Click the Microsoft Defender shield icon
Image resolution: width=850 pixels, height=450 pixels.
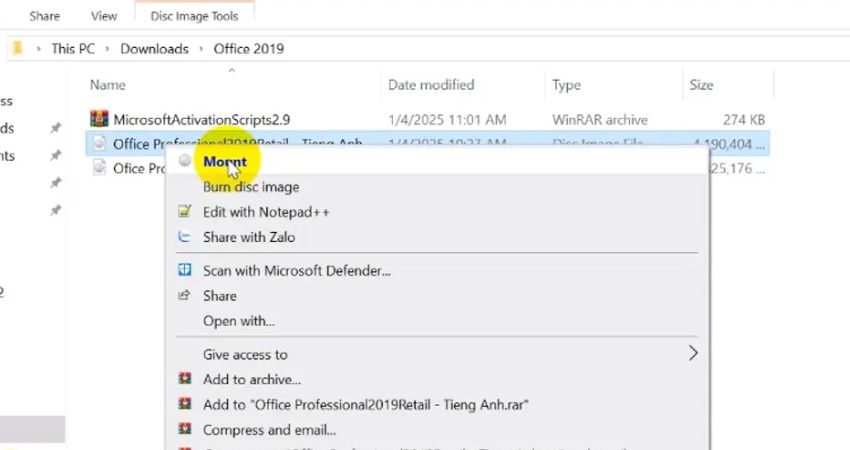coord(184,270)
